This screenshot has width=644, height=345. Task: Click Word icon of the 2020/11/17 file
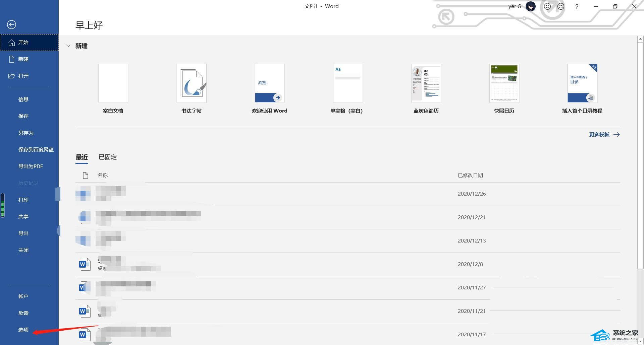(x=85, y=335)
